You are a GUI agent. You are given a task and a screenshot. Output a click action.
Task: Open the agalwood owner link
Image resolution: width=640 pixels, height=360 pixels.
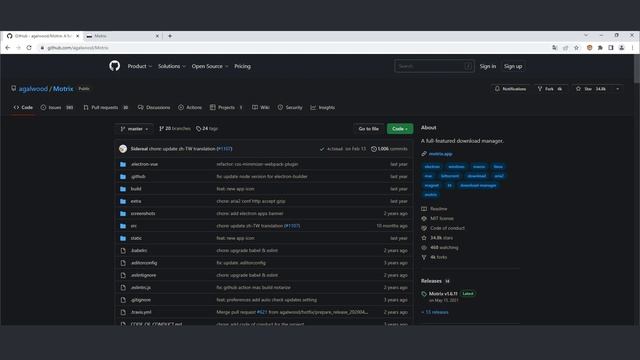coord(33,89)
